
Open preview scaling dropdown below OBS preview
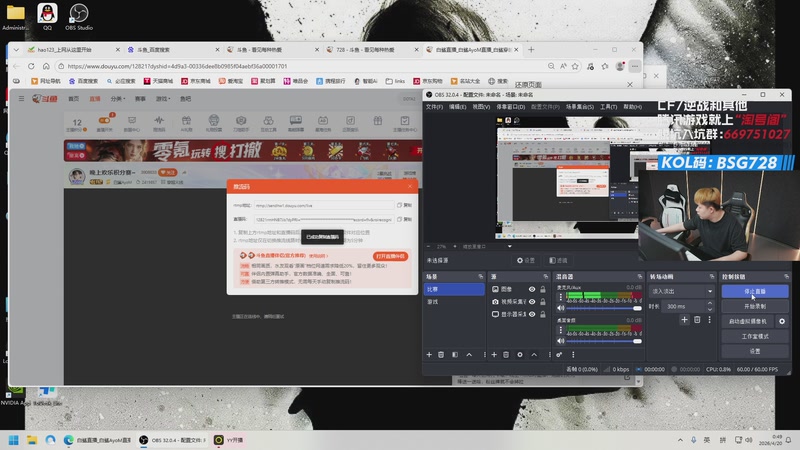[x=509, y=246]
